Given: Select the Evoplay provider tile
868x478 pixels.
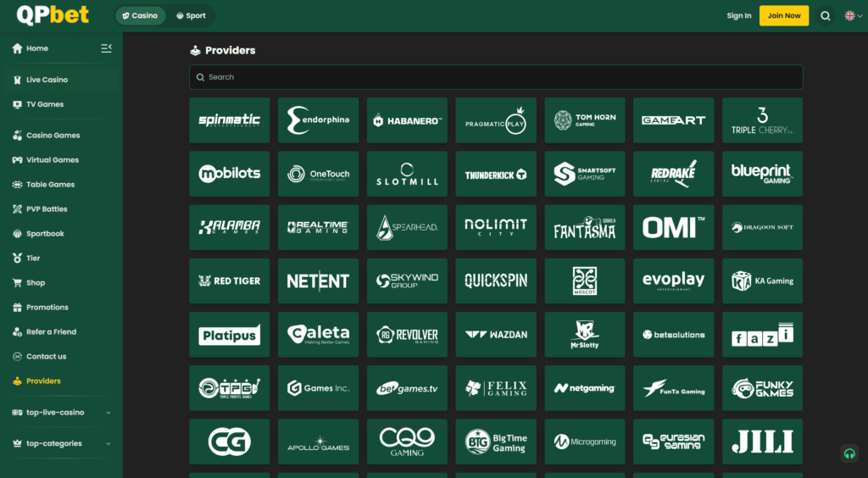Looking at the screenshot, I should coord(674,281).
